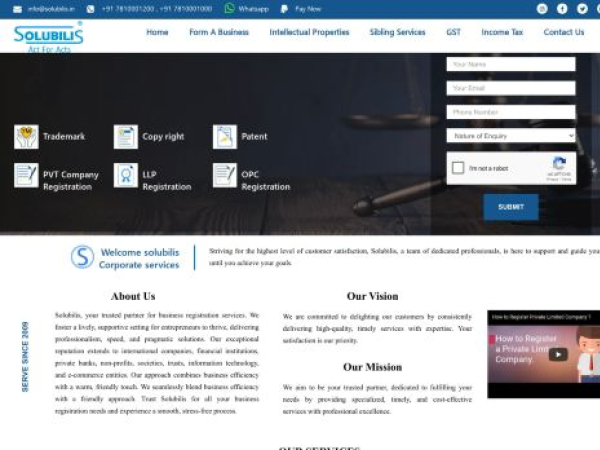Open the Whatsapp icon link
Image resolution: width=600 pixels, height=450 pixels.
tap(229, 8)
